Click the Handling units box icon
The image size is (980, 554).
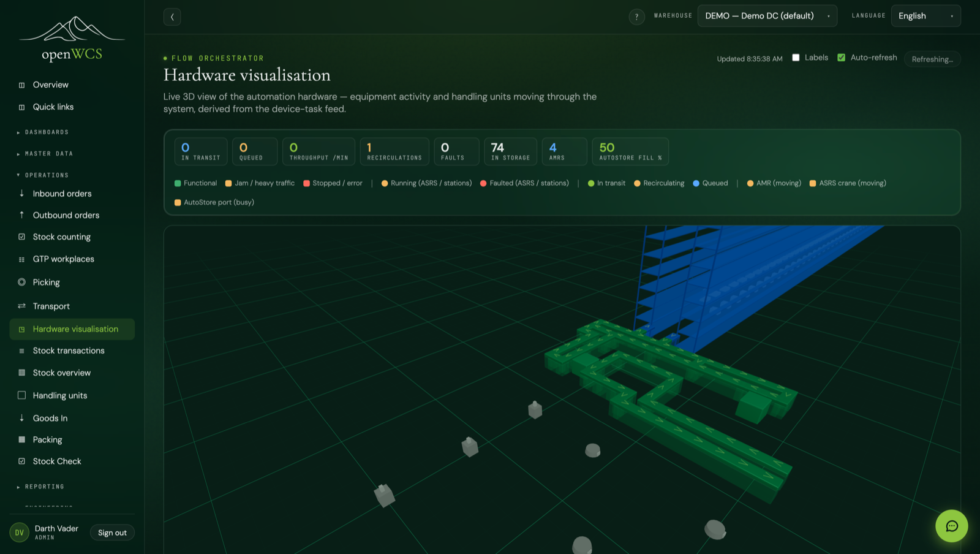pos(21,395)
